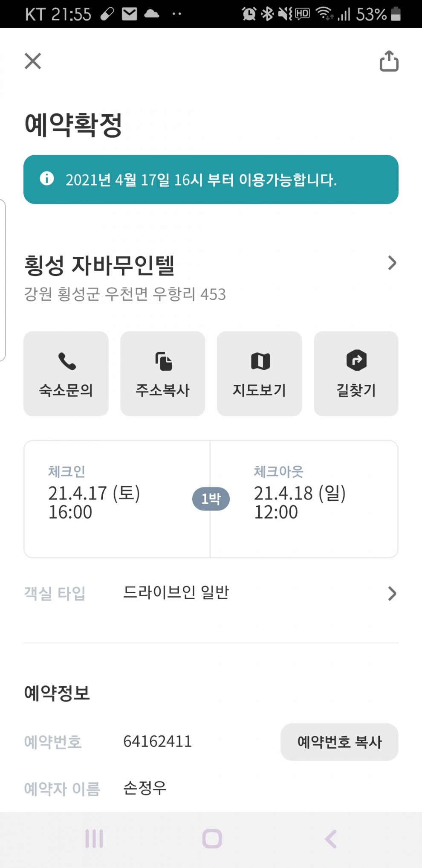Open the map icon for 지도보기
This screenshot has width=422, height=868.
point(260,361)
